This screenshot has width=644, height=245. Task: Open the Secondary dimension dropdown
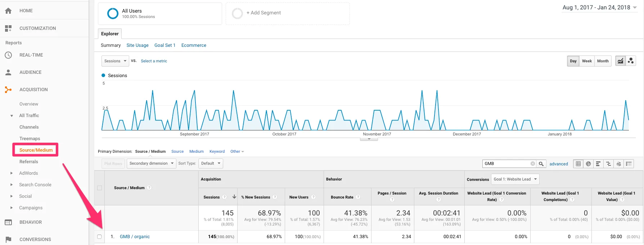(152, 163)
